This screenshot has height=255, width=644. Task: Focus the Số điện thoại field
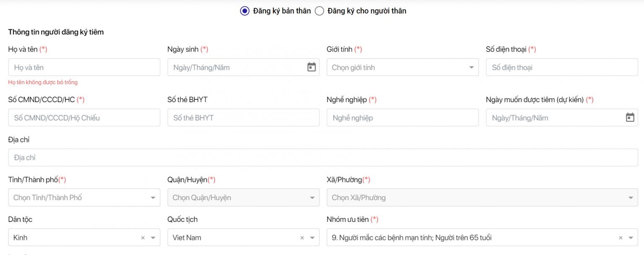(x=561, y=67)
